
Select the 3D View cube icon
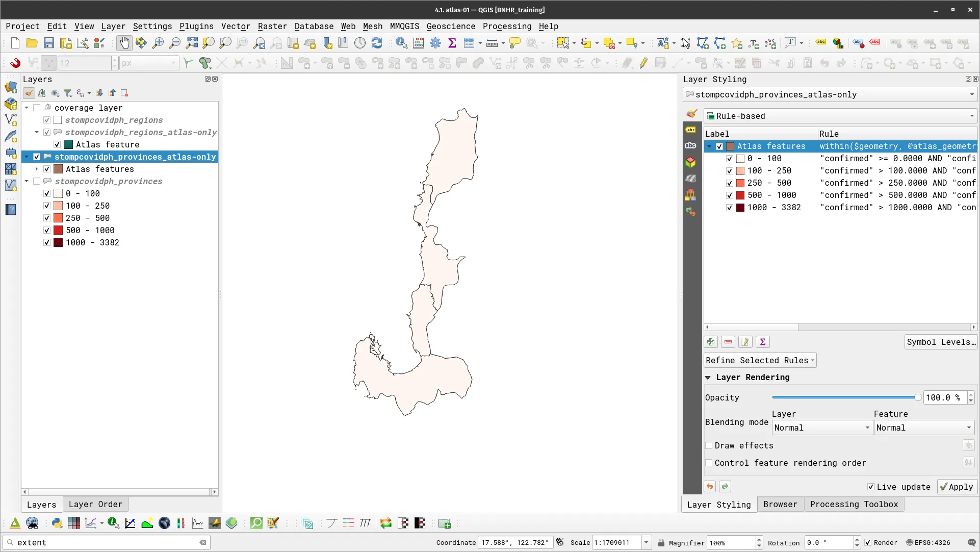tap(690, 162)
